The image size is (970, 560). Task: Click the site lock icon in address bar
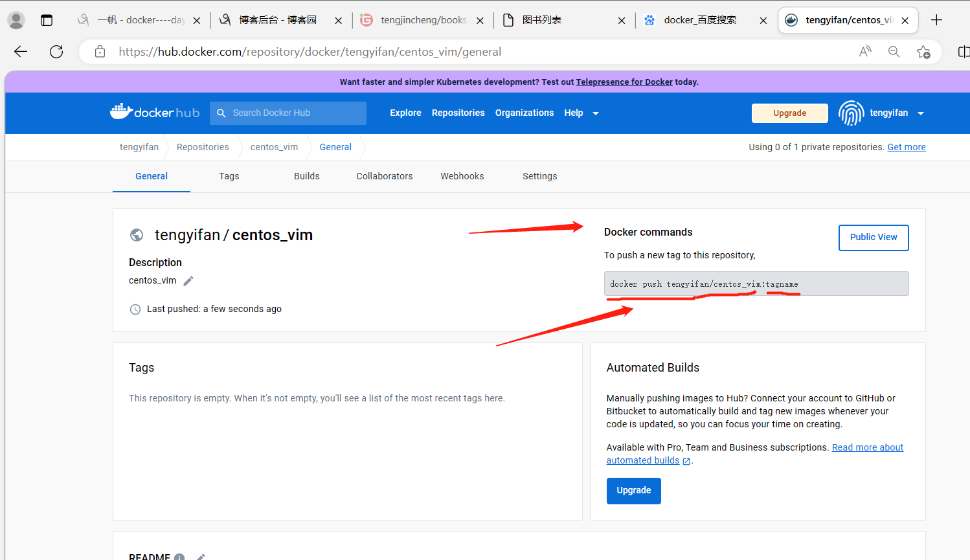pos(100,52)
